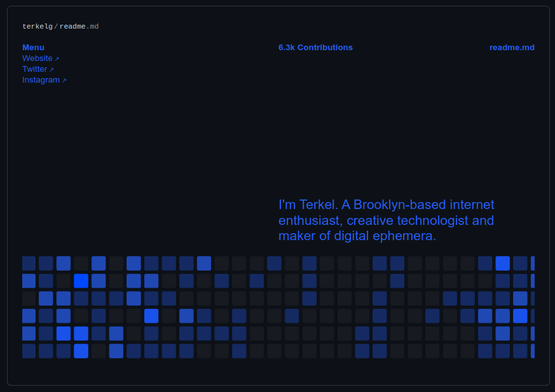Click the first dark square in the third grid row
The image size is (555, 392).
tap(29, 299)
